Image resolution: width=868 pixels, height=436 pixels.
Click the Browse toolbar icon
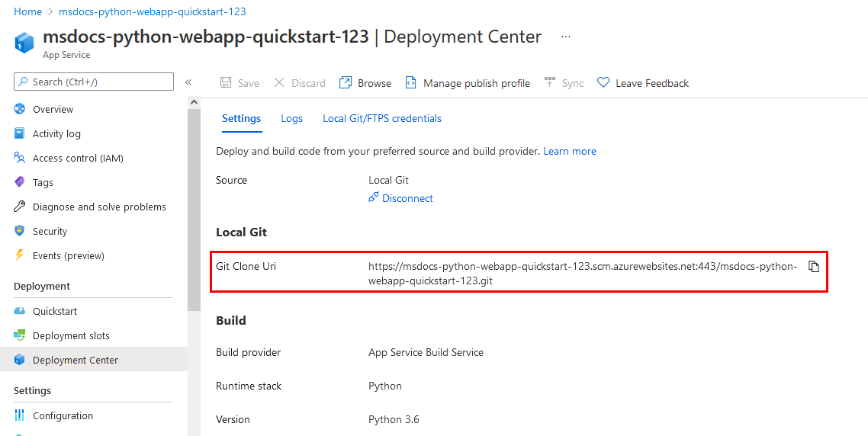click(346, 83)
